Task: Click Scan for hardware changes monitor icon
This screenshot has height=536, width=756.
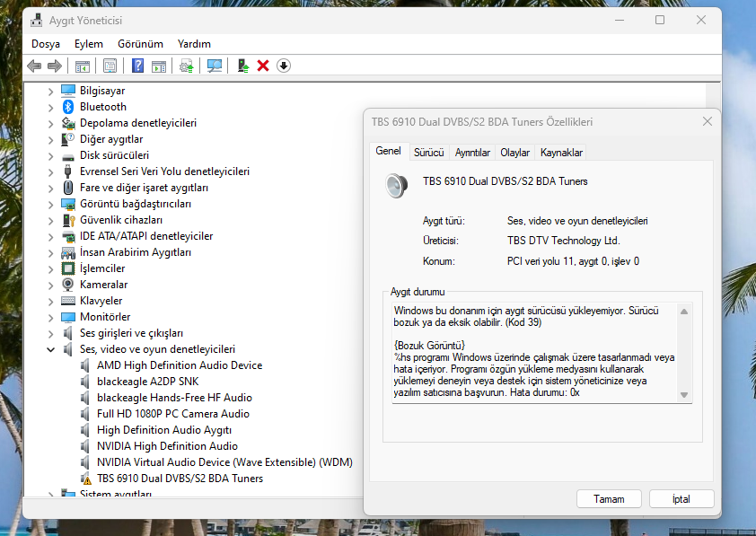Action: (215, 66)
